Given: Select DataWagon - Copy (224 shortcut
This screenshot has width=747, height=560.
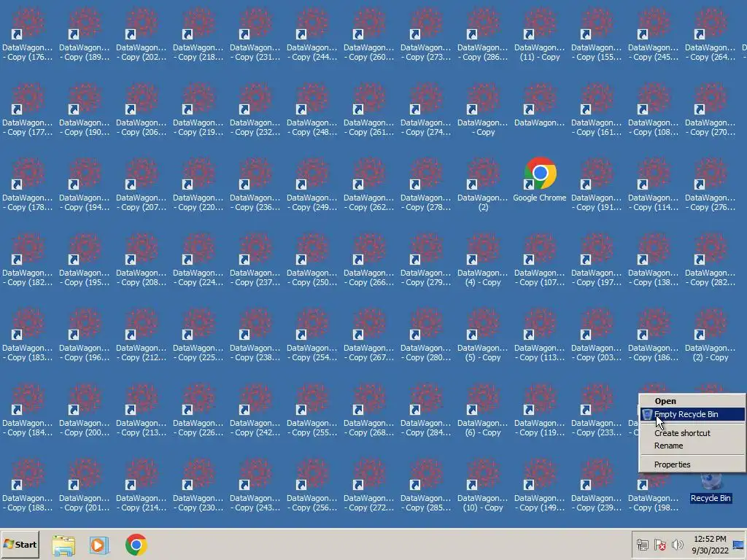Looking at the screenshot, I should pyautogui.click(x=198, y=260).
